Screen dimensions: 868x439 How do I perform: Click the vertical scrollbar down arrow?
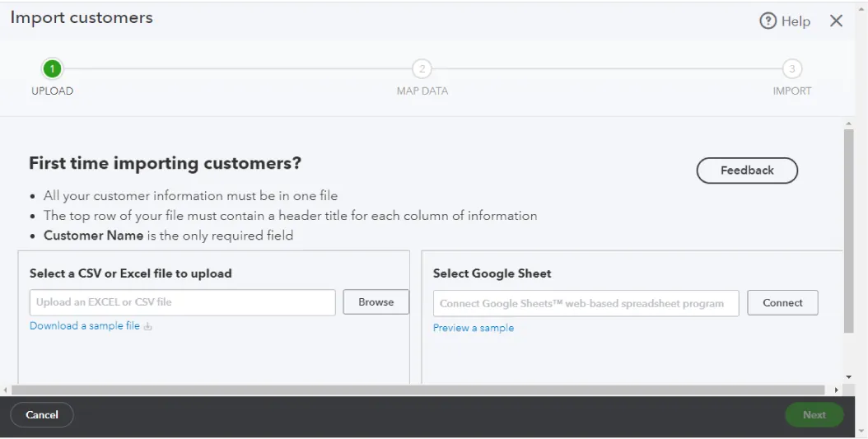(x=848, y=376)
